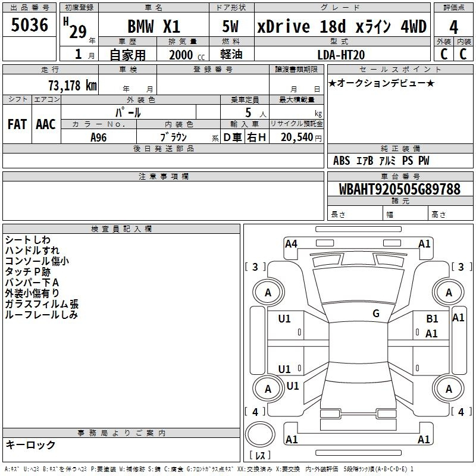Select the steering position 右H
The width and height of the screenshot is (476, 476).
(x=256, y=137)
